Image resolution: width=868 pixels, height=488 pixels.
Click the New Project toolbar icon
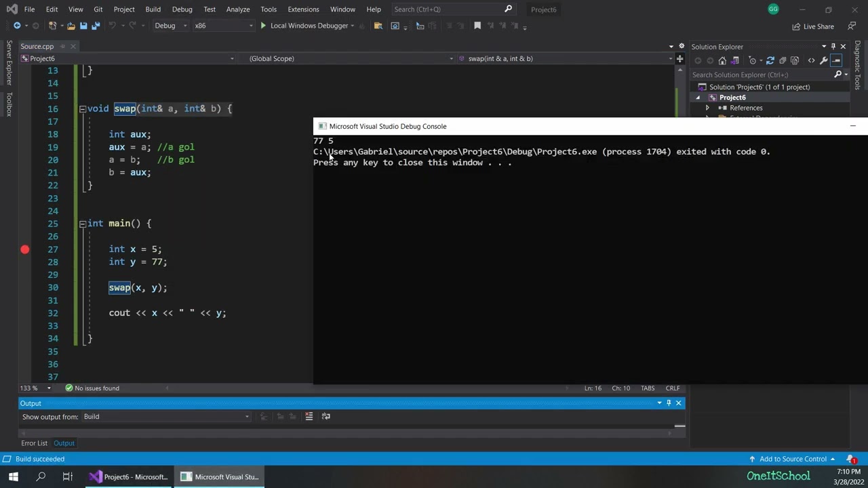click(52, 26)
